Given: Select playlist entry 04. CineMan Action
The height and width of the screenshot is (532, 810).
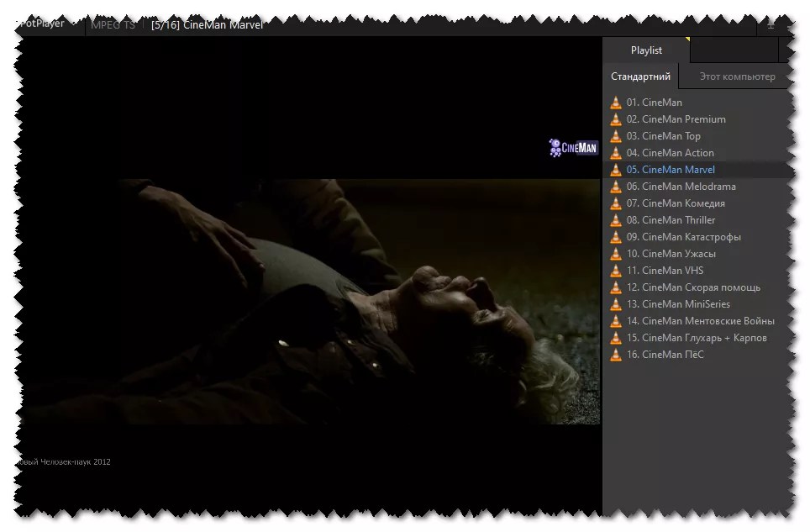Looking at the screenshot, I should tap(698, 153).
